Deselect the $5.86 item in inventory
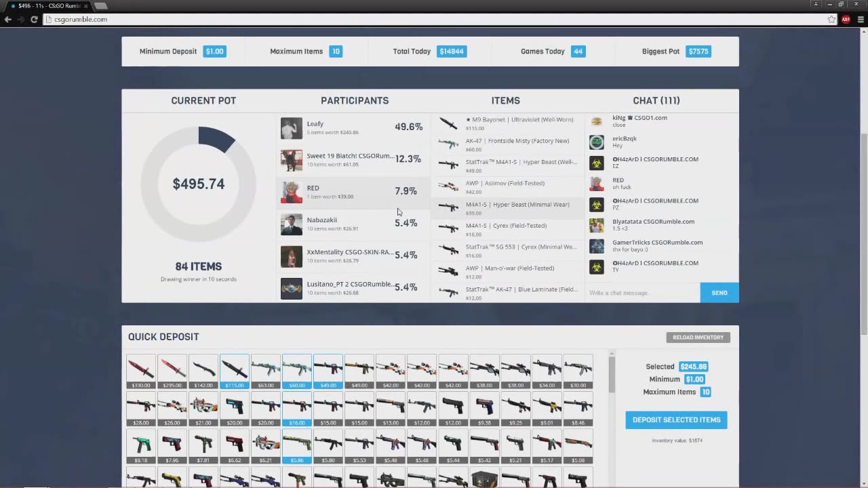 [297, 447]
